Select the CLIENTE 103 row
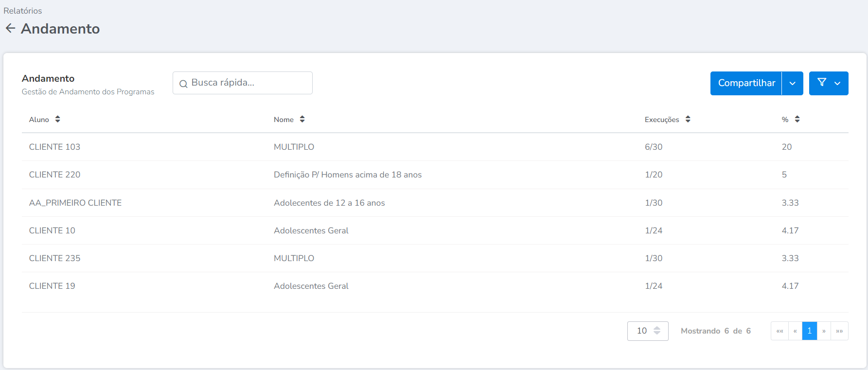 point(54,147)
